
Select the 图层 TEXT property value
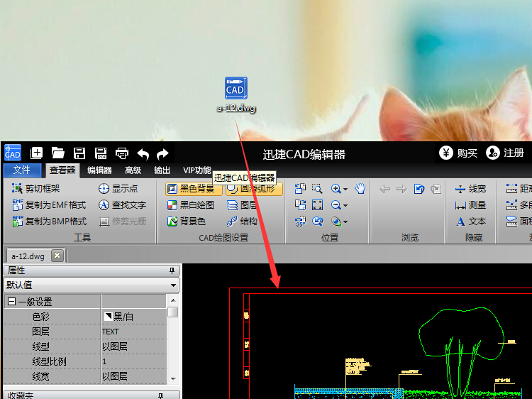pos(133,332)
